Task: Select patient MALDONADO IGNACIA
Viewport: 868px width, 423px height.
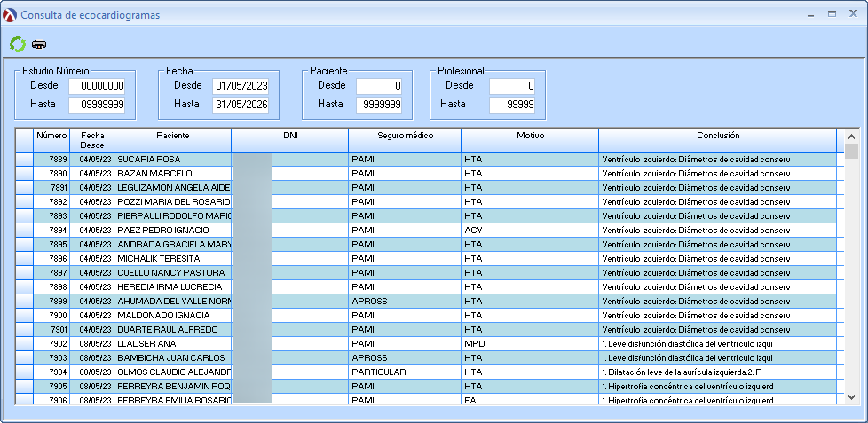Action: point(163,315)
